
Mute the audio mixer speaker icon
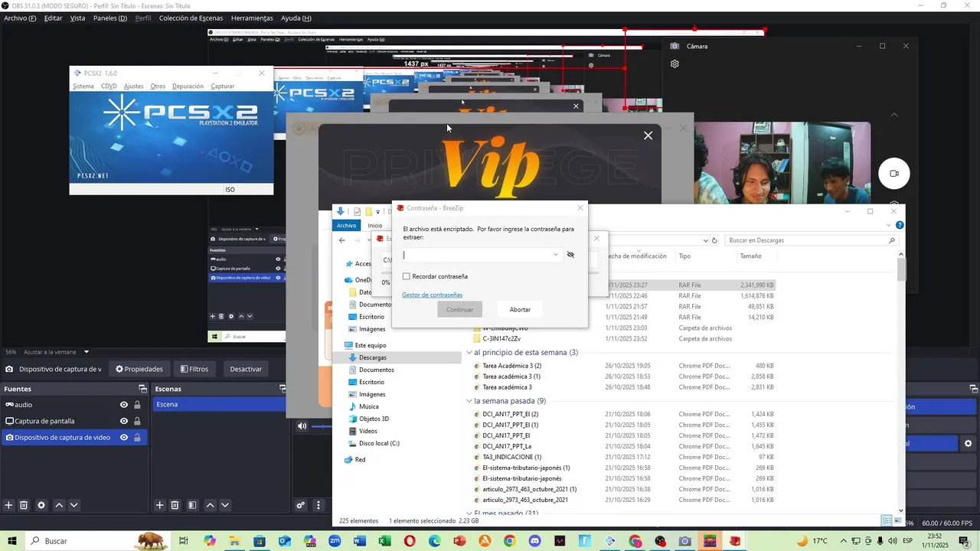click(x=302, y=426)
